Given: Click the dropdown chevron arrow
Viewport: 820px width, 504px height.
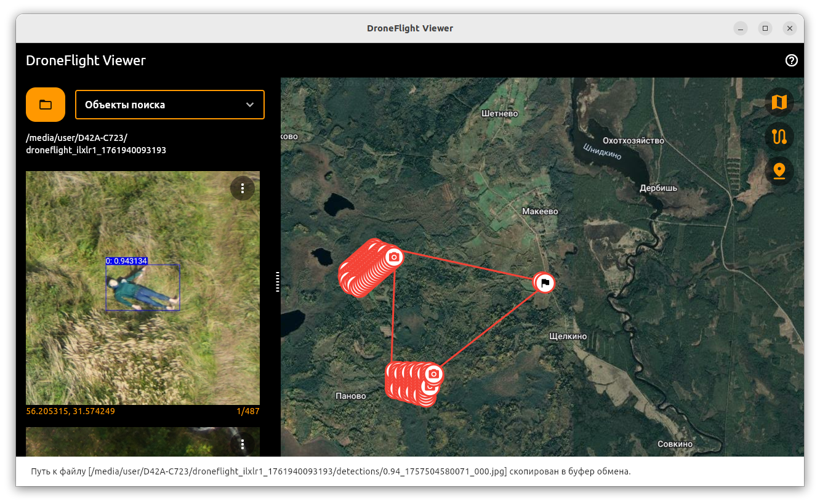Looking at the screenshot, I should coord(250,105).
